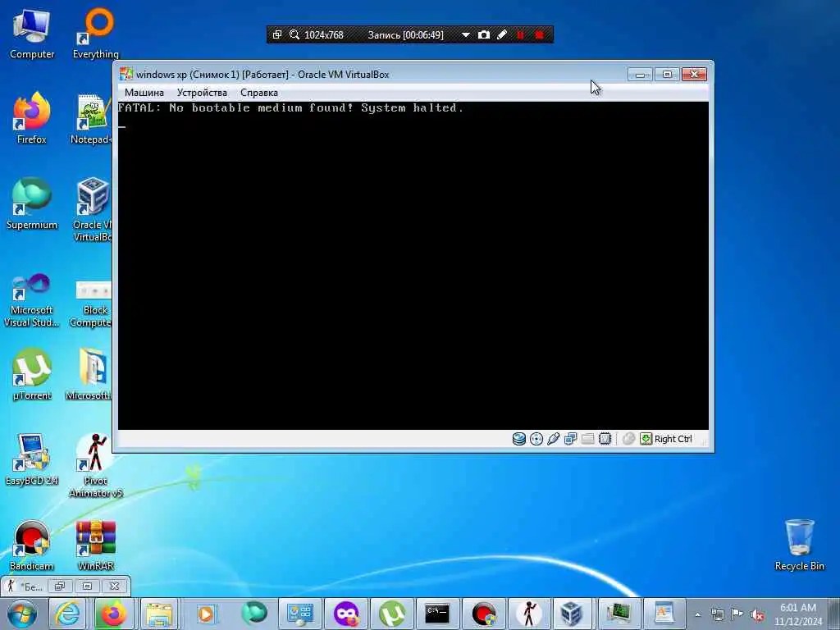The width and height of the screenshot is (840, 630).
Task: Open the Windows Start menu orb
Action: click(22, 614)
